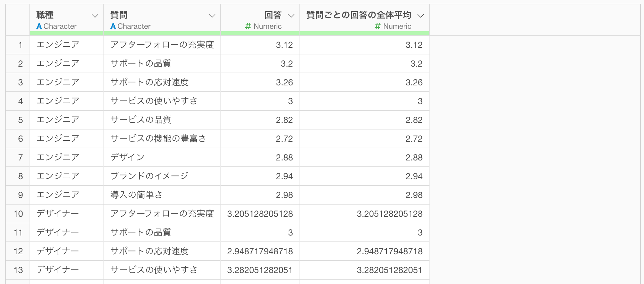Click 全体平均 value 2.72 in row 6
Screen dimensions: 644x284
(x=414, y=139)
